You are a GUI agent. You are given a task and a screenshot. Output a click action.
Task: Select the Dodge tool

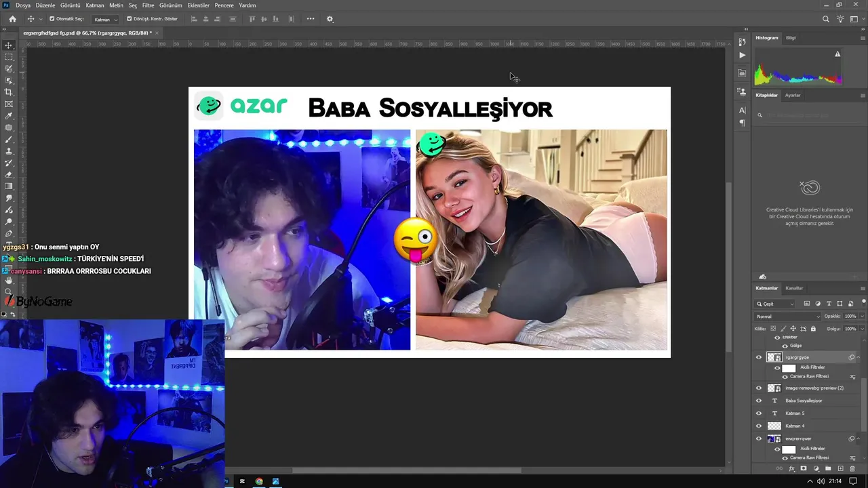click(x=9, y=222)
